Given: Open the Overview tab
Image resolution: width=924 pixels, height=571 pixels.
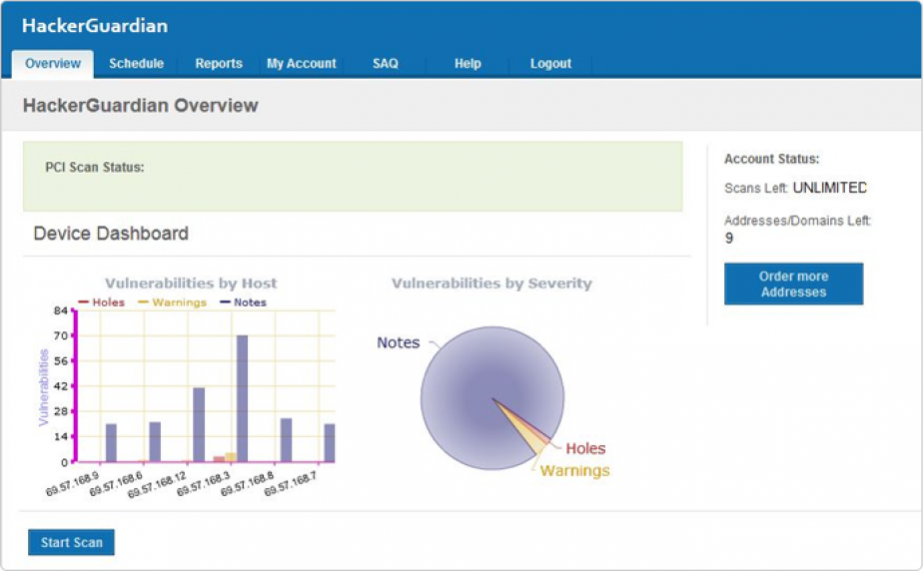Looking at the screenshot, I should point(53,64).
